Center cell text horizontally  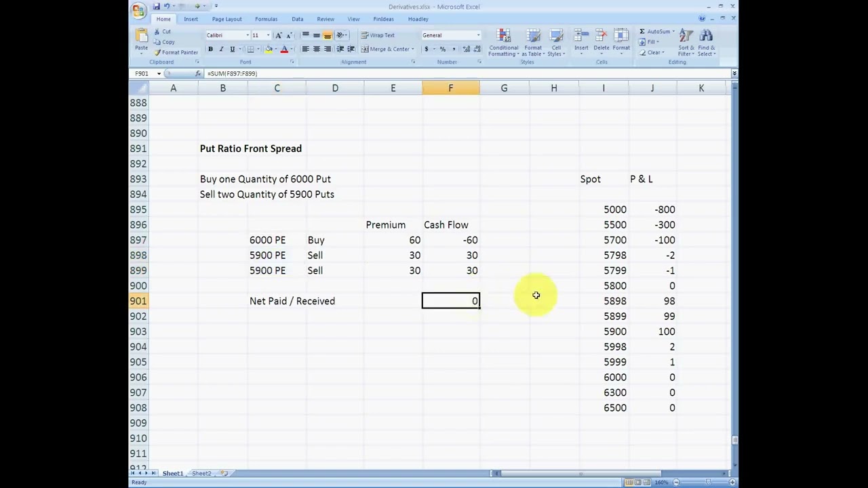pos(317,49)
